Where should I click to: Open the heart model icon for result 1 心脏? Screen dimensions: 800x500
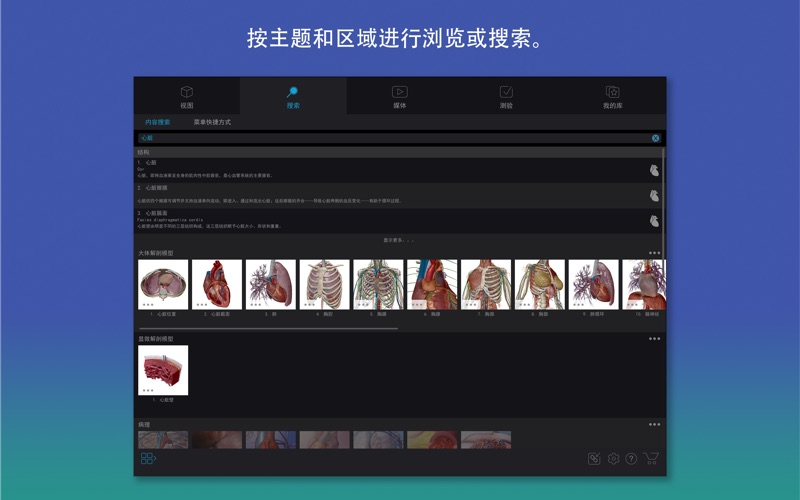click(654, 170)
